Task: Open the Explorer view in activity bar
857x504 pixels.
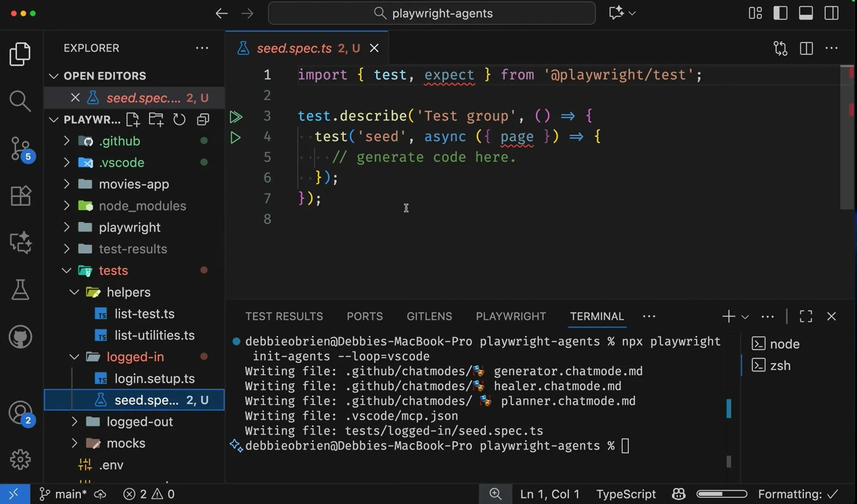Action: 20,54
